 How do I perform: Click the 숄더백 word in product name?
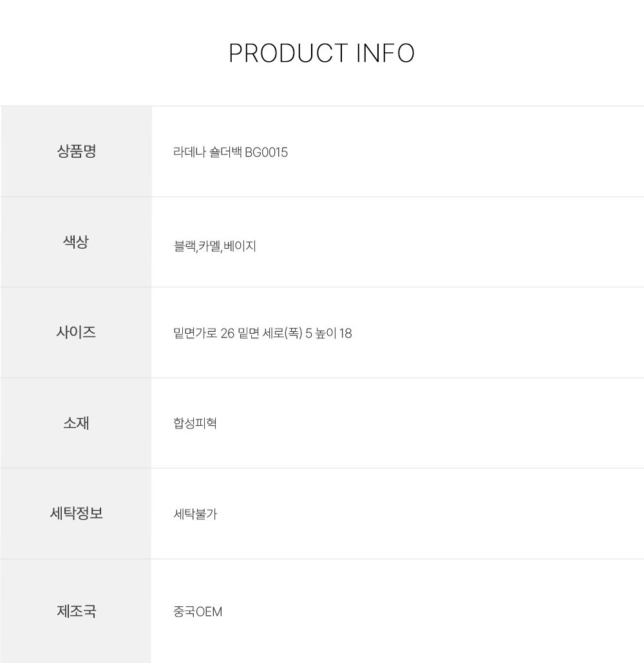click(x=226, y=153)
